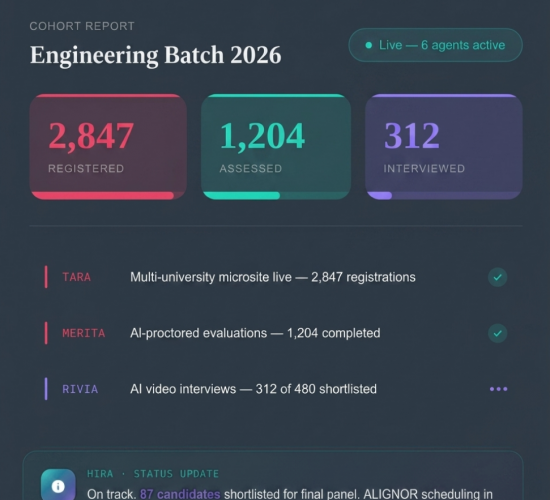Select the 2,847 Registered card
Image resolution: width=550 pixels, height=500 pixels.
108,147
